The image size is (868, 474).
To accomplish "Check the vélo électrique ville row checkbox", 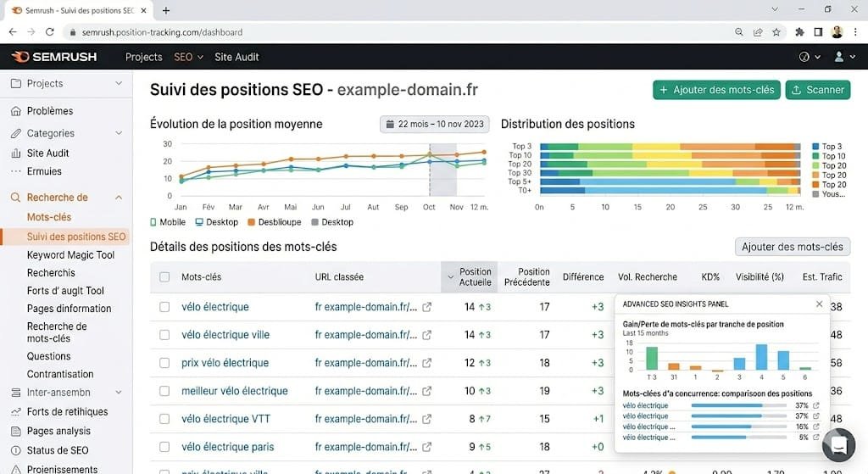I will [164, 335].
